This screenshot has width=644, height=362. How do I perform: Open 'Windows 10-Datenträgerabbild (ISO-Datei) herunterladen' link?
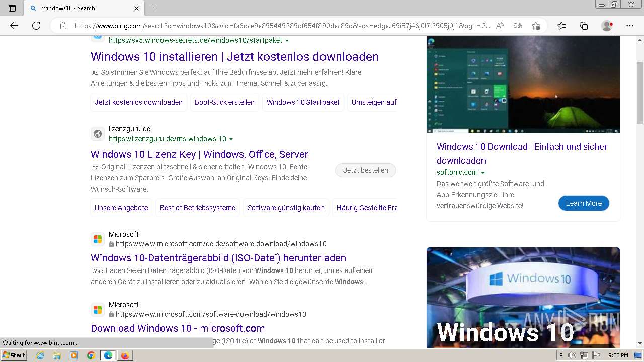pos(218,258)
